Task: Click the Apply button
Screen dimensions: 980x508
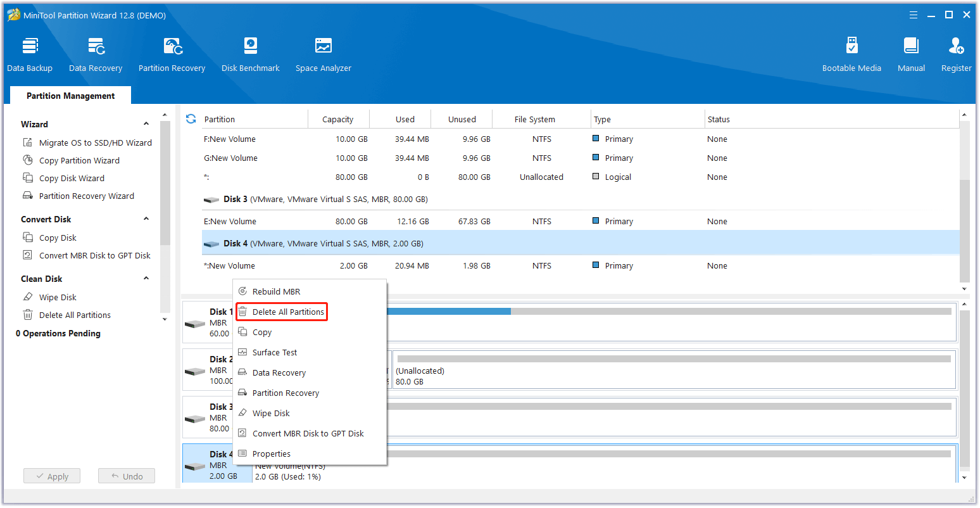Action: pyautogui.click(x=52, y=476)
